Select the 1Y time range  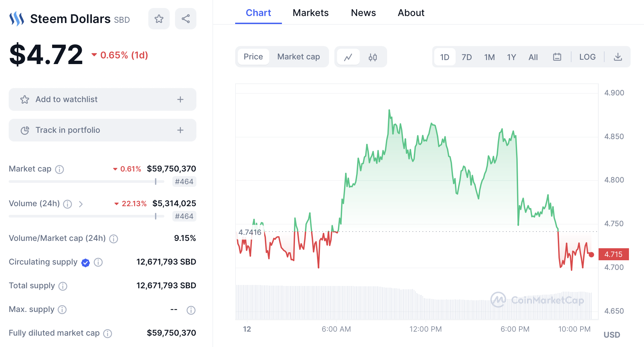(x=511, y=57)
